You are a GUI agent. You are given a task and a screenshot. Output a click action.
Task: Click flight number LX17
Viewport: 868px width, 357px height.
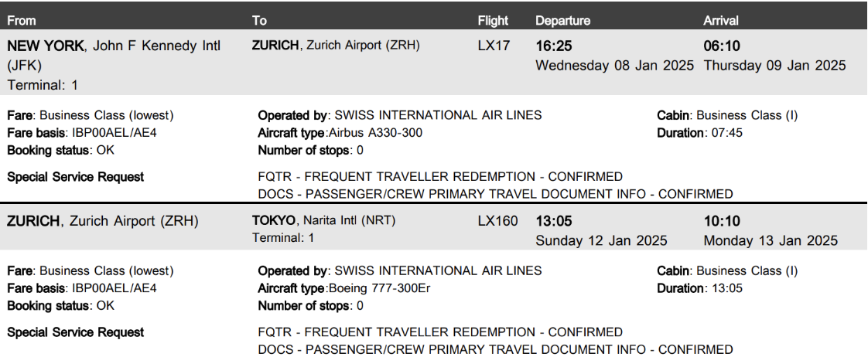coord(494,46)
